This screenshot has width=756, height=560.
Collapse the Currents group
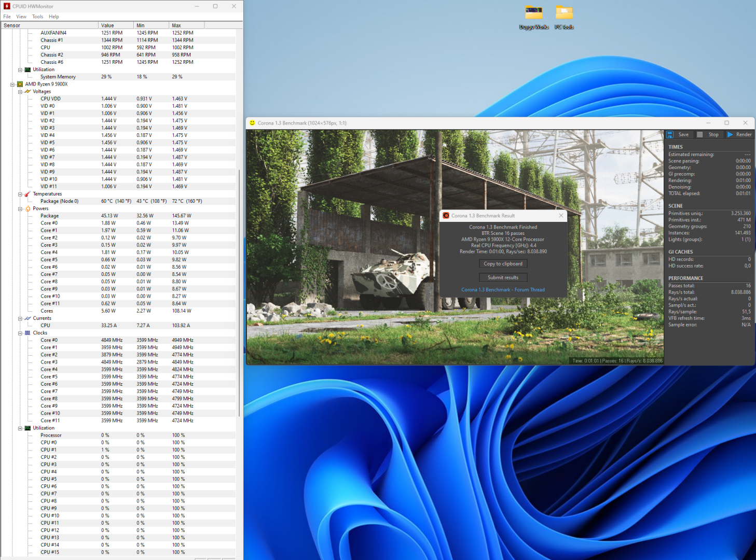20,319
